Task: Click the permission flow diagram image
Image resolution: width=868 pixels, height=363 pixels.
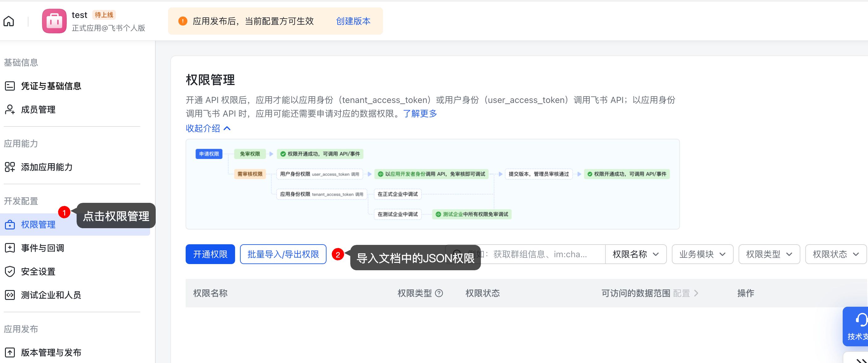Action: click(x=433, y=184)
